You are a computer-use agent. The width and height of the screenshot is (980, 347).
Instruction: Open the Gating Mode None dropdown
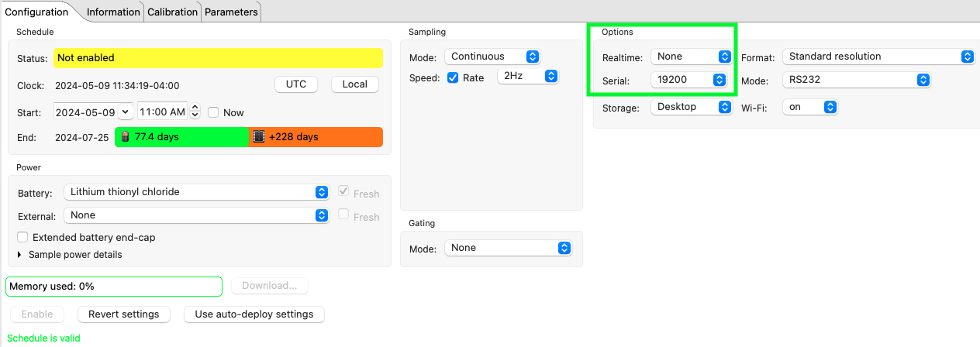click(508, 248)
